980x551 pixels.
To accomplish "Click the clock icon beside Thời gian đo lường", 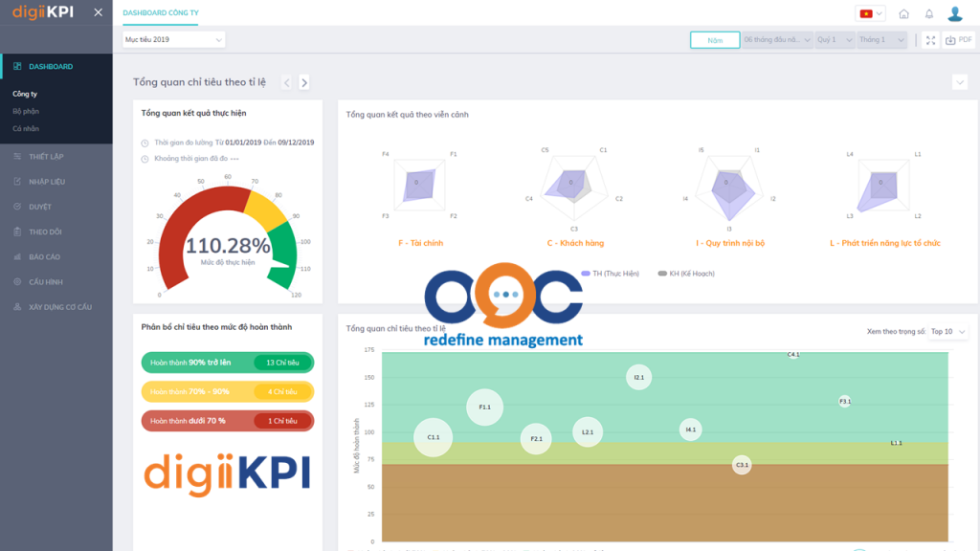I will 145,143.
